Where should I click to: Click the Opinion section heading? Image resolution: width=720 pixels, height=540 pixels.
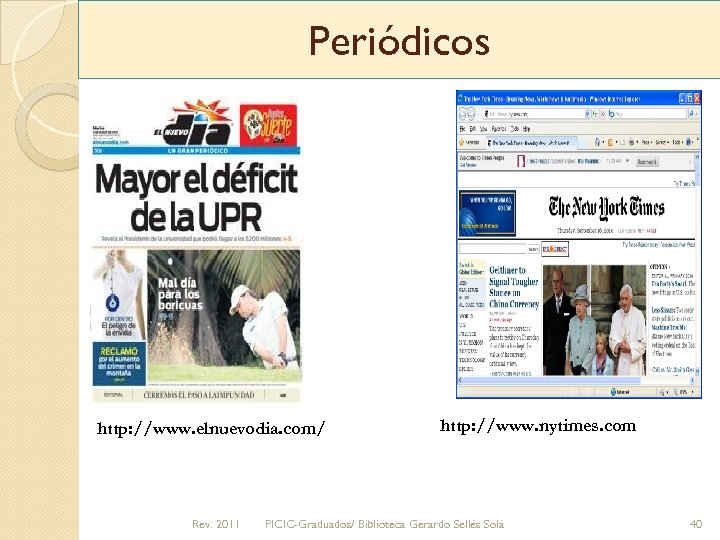coord(658,267)
